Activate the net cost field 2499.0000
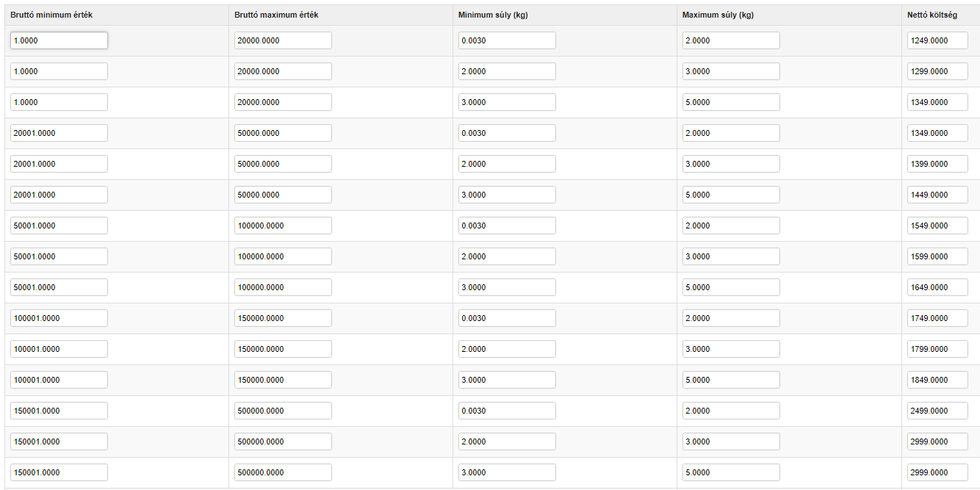980x490 pixels. [x=937, y=411]
